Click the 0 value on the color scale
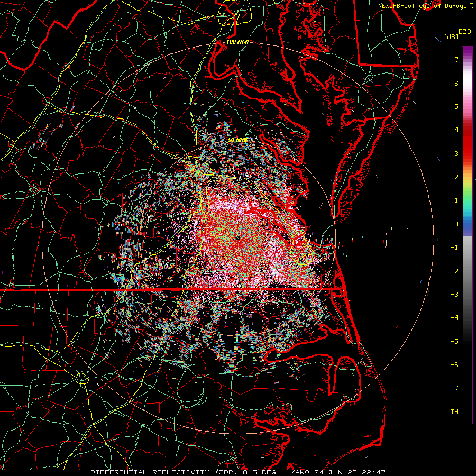The height and width of the screenshot is (476, 476). coord(456,224)
